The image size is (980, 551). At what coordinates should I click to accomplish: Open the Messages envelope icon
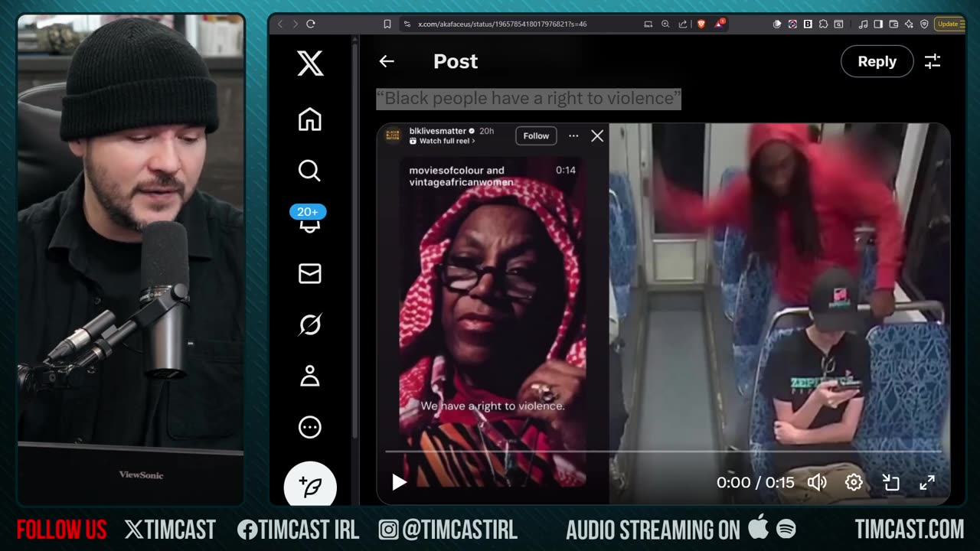coord(309,273)
